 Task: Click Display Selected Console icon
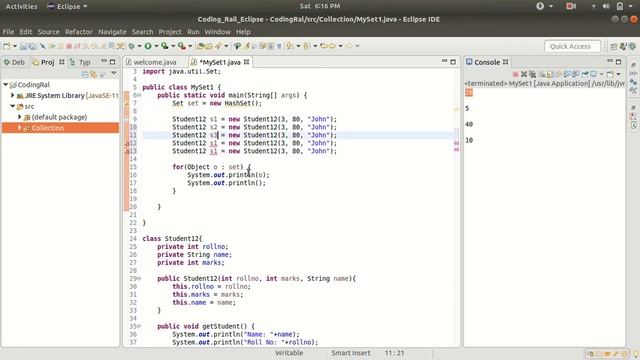coord(593,74)
